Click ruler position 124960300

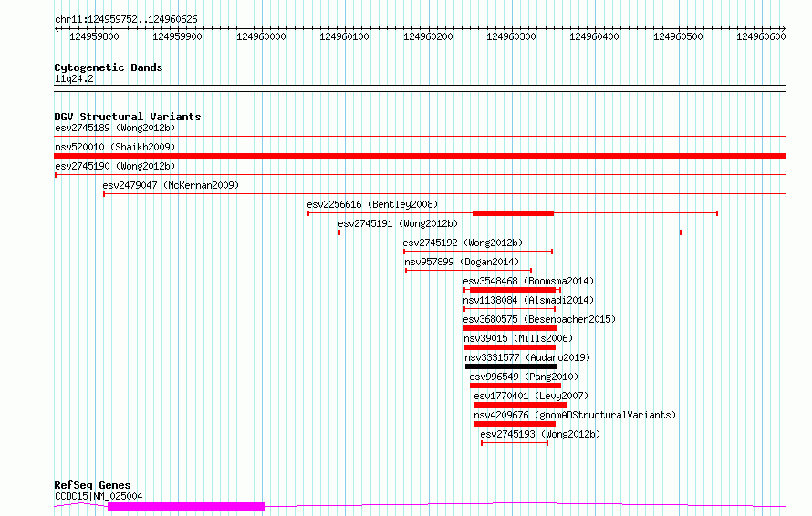(x=511, y=36)
